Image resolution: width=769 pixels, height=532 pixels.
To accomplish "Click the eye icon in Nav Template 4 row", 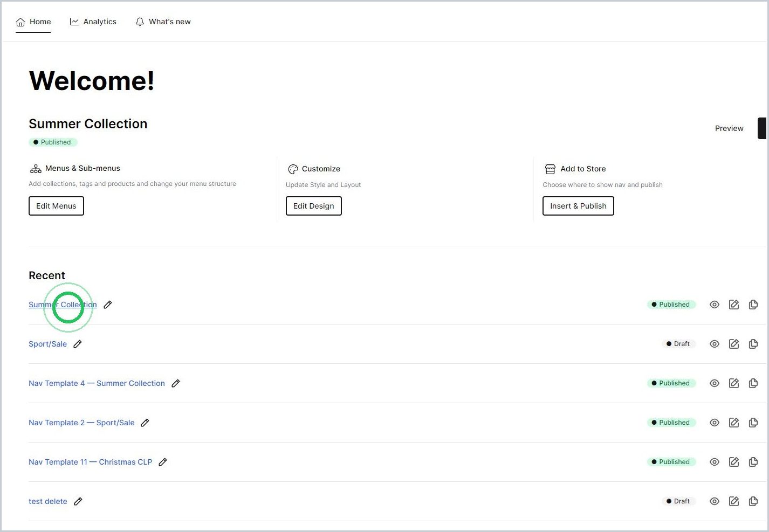I will coord(715,383).
